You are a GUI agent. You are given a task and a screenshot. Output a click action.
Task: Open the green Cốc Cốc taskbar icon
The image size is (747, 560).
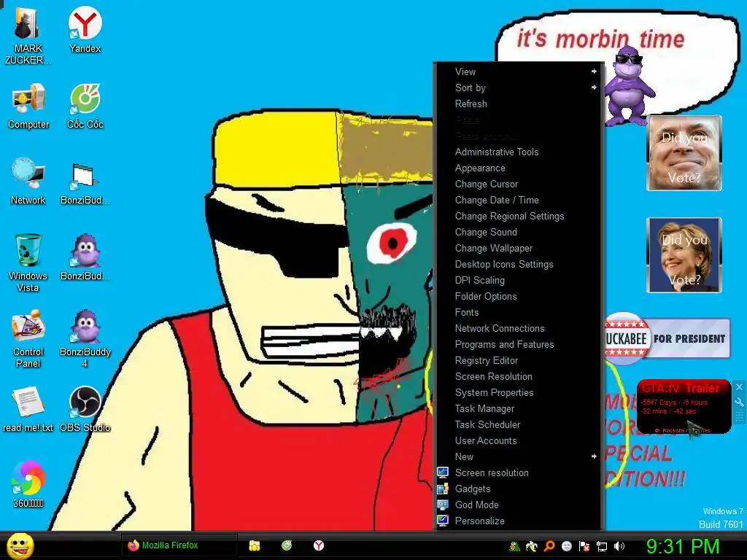coord(286,545)
